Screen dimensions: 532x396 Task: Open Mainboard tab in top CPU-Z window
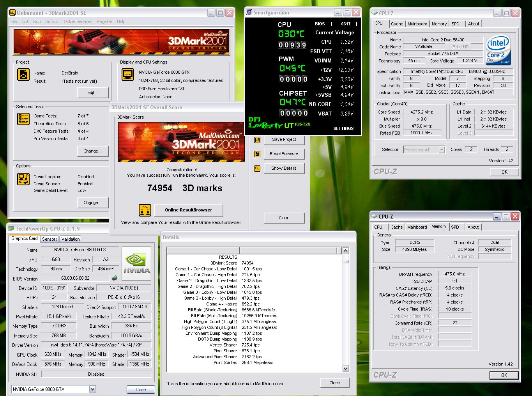[417, 24]
